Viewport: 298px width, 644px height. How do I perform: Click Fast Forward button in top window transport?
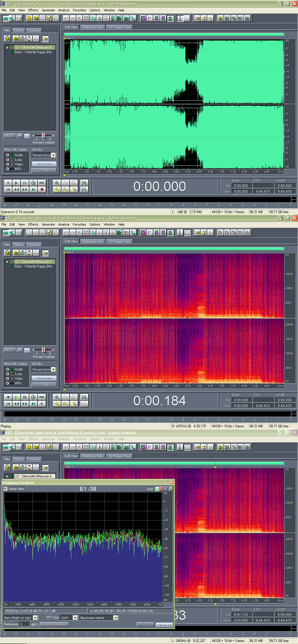click(25, 189)
